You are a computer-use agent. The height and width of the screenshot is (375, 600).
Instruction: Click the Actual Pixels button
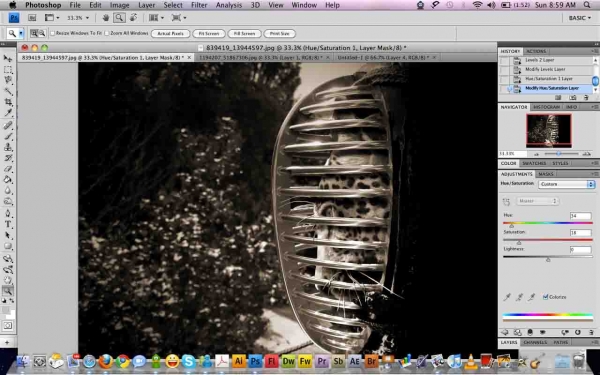170,34
